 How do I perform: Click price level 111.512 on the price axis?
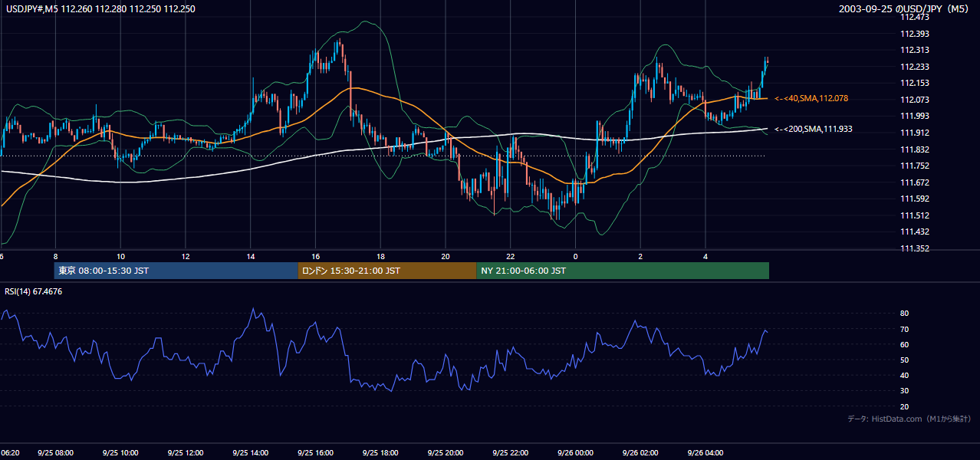(915, 215)
